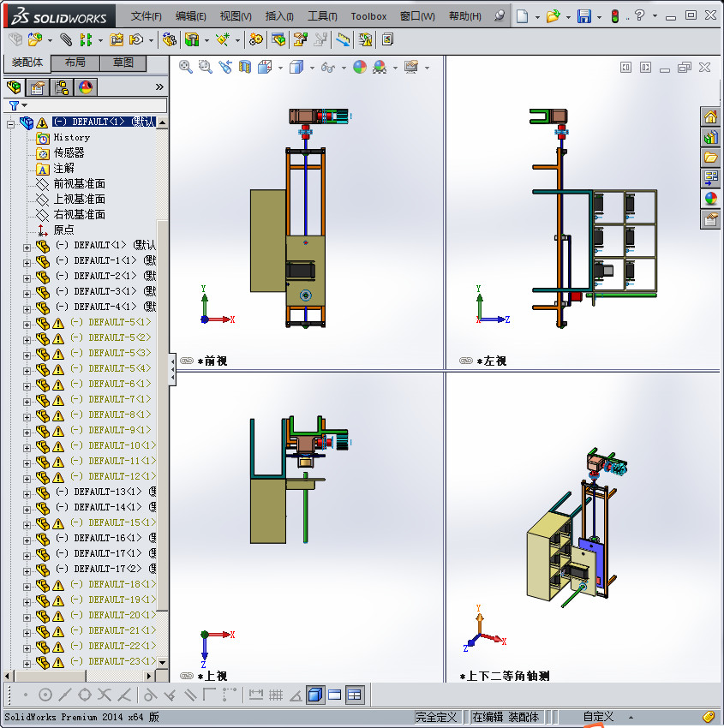Viewport: 724px width, 728px height.
Task: Expand the DEFAULT-13<1> tree node
Action: click(27, 494)
